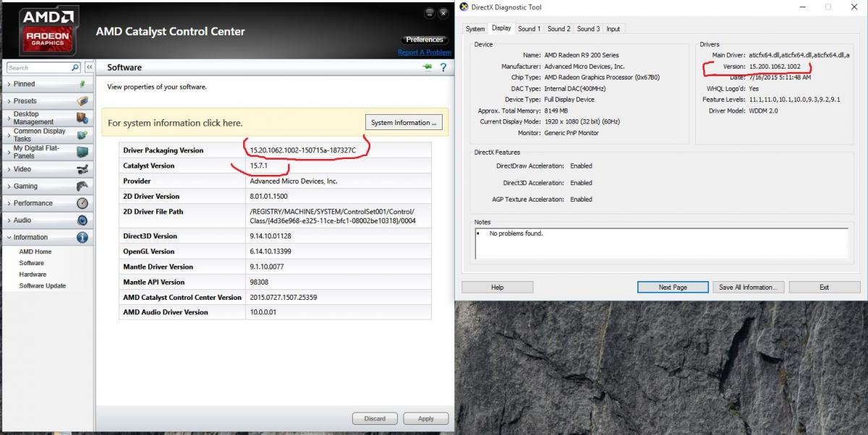This screenshot has height=435, width=868.
Task: Click the OpenGL Version value 6.14.10.13399
Action: coord(271,251)
